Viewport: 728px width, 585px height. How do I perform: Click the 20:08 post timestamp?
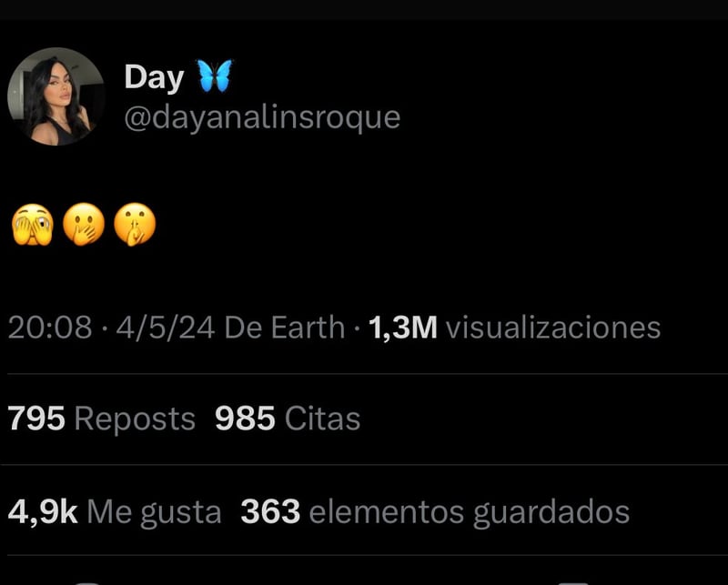(x=50, y=328)
